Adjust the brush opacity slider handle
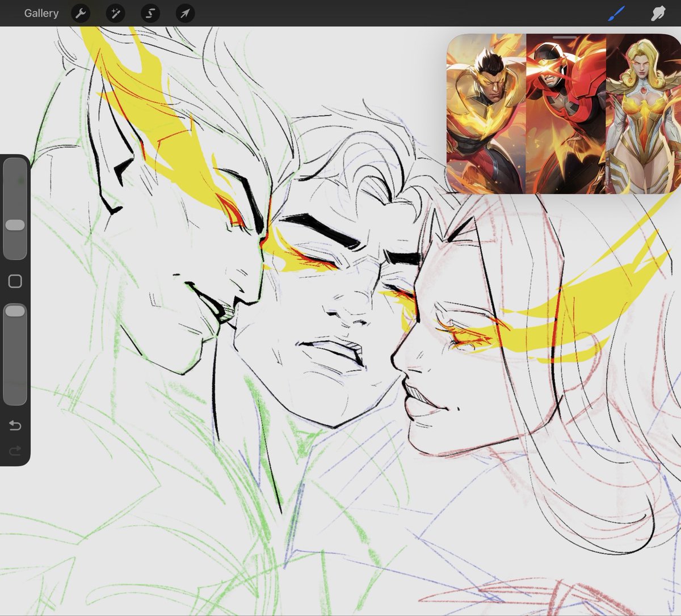This screenshot has height=616, width=681. click(15, 311)
